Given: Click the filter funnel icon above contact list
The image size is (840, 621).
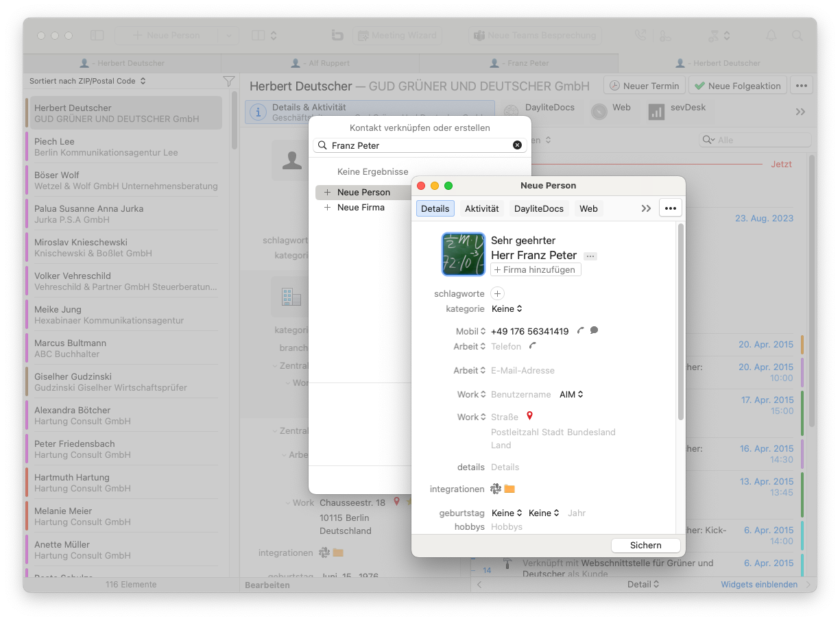Looking at the screenshot, I should tap(229, 81).
